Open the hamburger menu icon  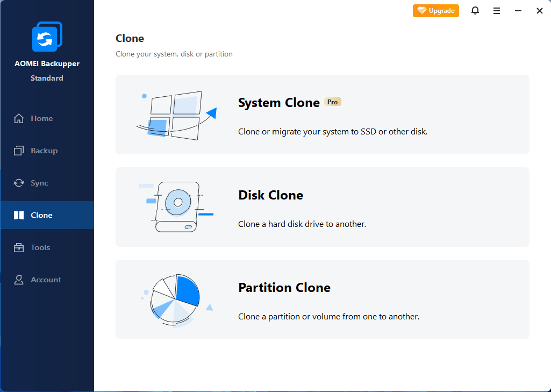pyautogui.click(x=497, y=11)
